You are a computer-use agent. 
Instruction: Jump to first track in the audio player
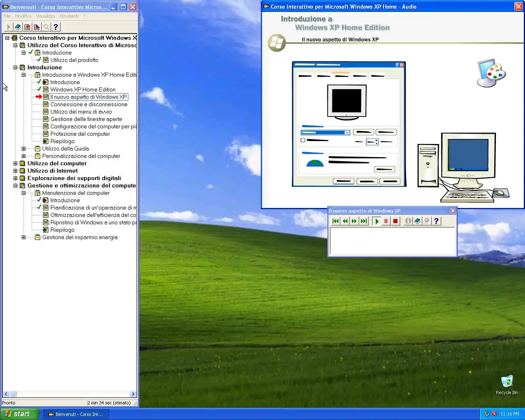(336, 221)
